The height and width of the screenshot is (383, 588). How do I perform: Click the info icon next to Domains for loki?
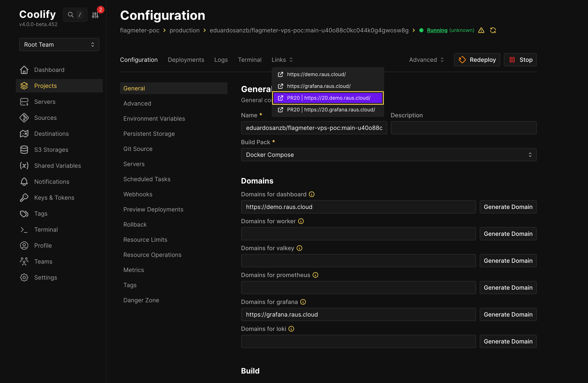pos(291,329)
